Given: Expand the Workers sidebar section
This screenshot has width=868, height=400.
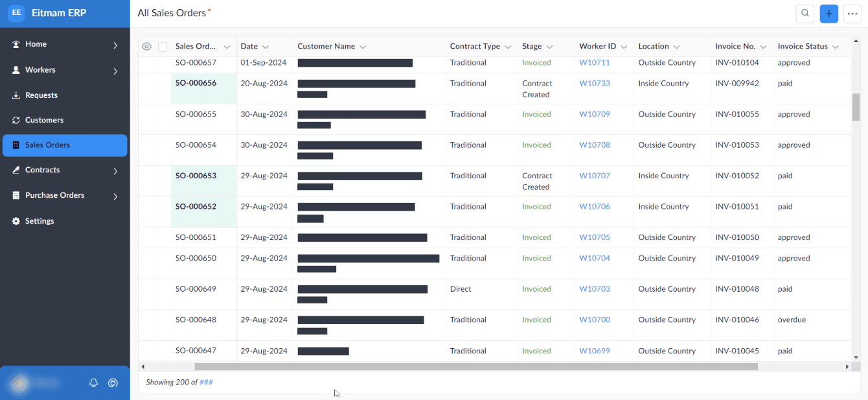Looking at the screenshot, I should (117, 69).
